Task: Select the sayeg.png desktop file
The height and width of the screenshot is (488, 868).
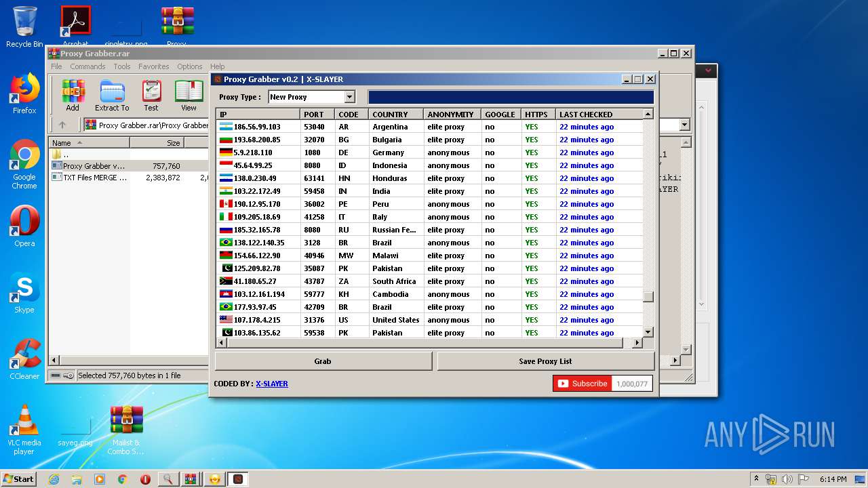Action: click(75, 430)
